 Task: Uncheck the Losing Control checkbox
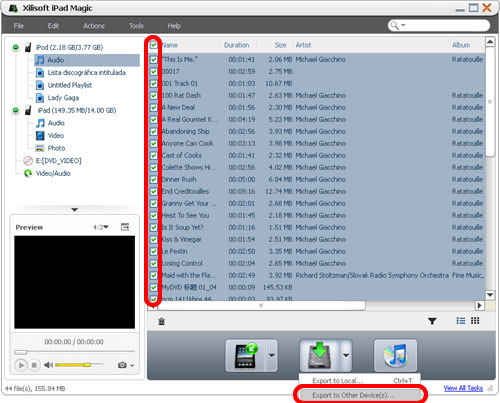pos(153,263)
